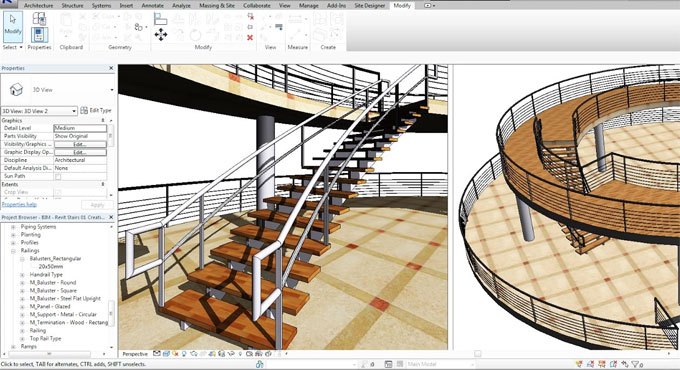
Task: Click the Design Options icon on status bar
Action: [389, 364]
